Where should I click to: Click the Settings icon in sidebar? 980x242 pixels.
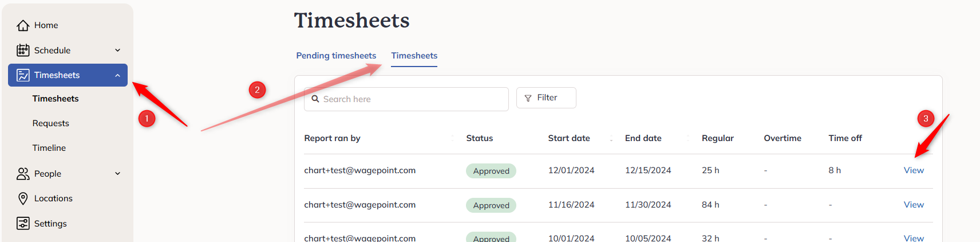click(x=23, y=224)
